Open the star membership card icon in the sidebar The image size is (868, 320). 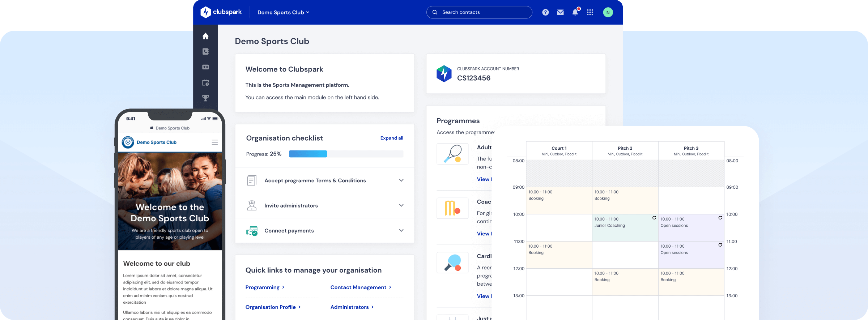[x=205, y=67]
